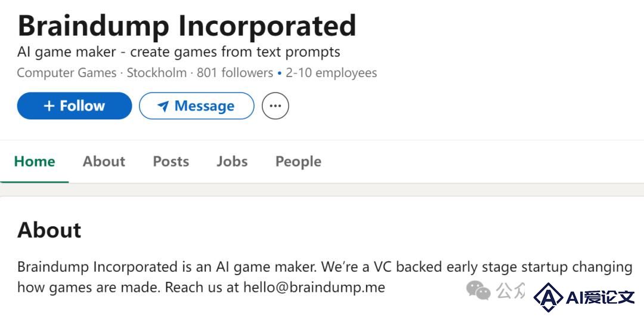Screen dimensions: 644x317
Task: Click the AI爱论文 logo badge
Action: pos(584,297)
